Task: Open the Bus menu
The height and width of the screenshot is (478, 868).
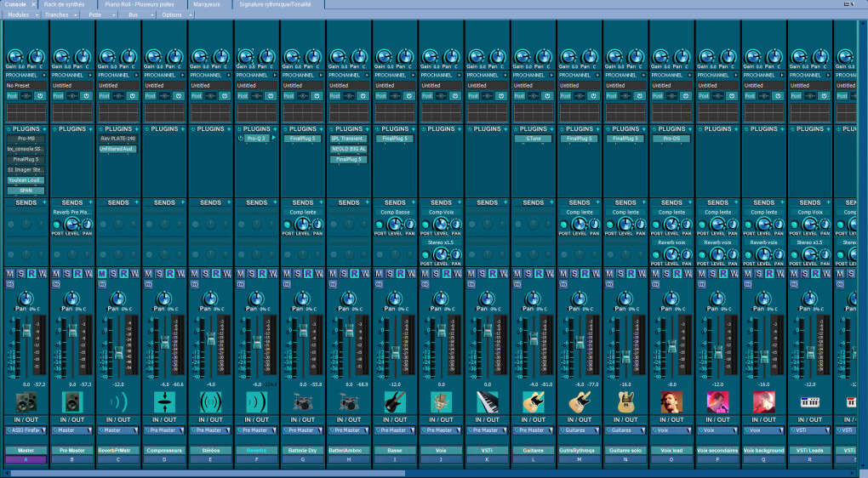Action: click(x=137, y=15)
